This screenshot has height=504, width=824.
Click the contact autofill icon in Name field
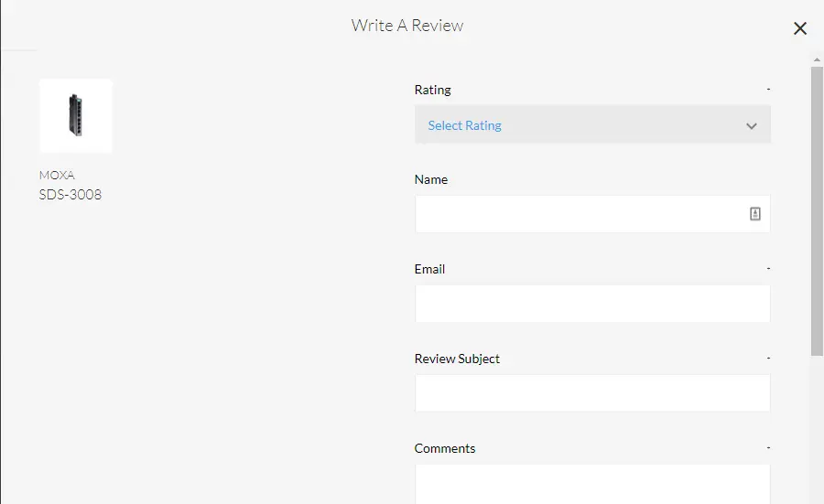coord(755,214)
